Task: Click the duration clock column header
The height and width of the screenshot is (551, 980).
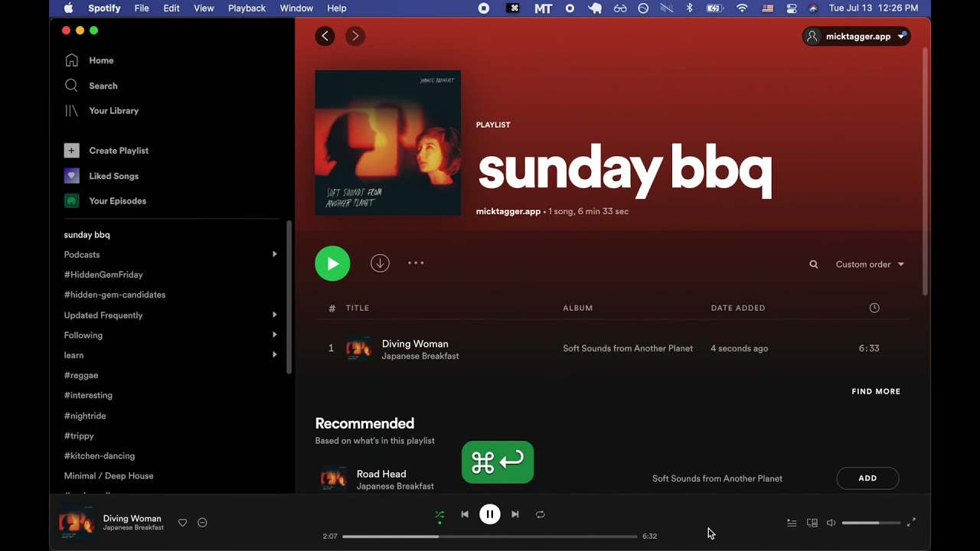Action: [x=874, y=308]
